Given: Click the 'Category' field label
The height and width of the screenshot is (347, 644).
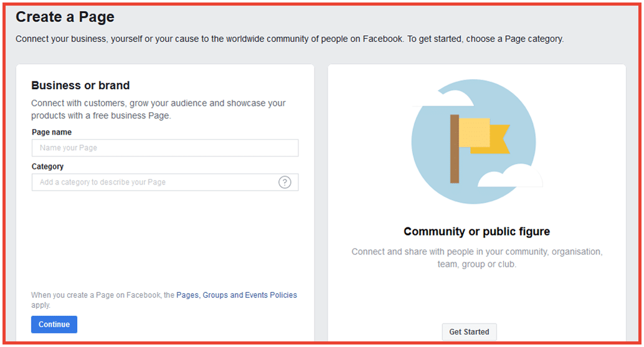Looking at the screenshot, I should point(47,166).
